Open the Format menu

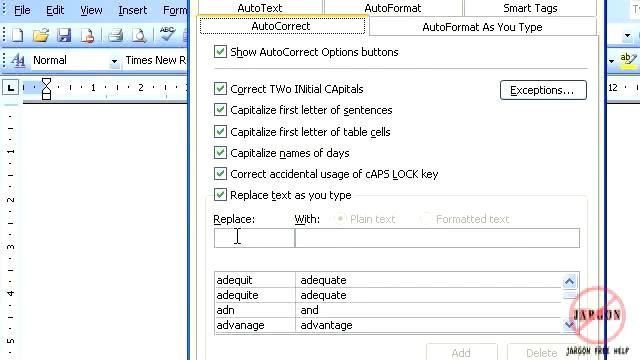(175, 10)
